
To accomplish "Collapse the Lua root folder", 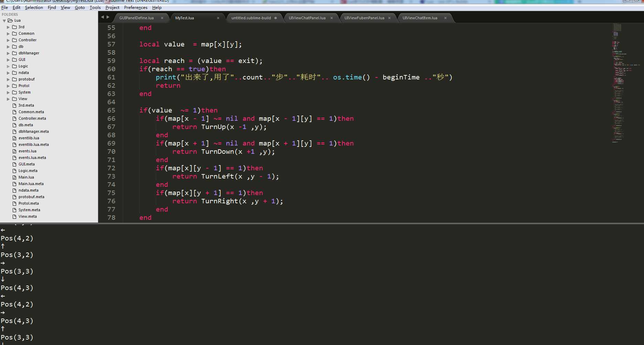I will (x=4, y=21).
